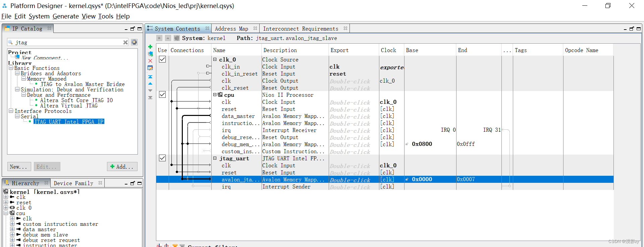Image resolution: width=644 pixels, height=247 pixels.
Task: Close the Hierarchy tab using its X
Action: pos(46,183)
